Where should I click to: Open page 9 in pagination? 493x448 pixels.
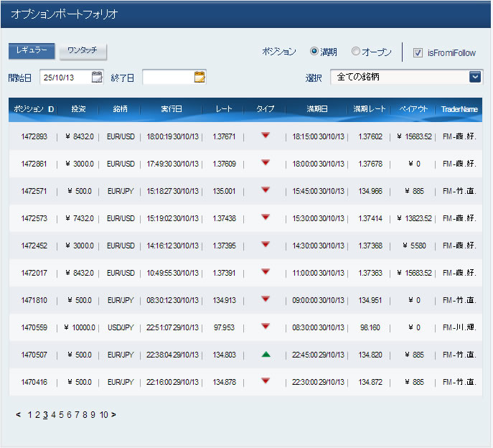pyautogui.click(x=93, y=415)
